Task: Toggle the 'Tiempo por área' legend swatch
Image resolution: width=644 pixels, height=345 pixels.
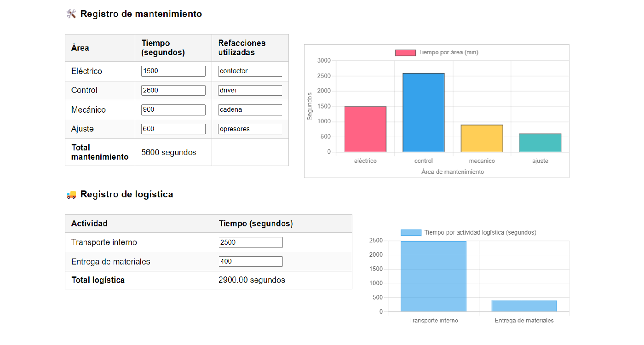Action: pyautogui.click(x=405, y=52)
